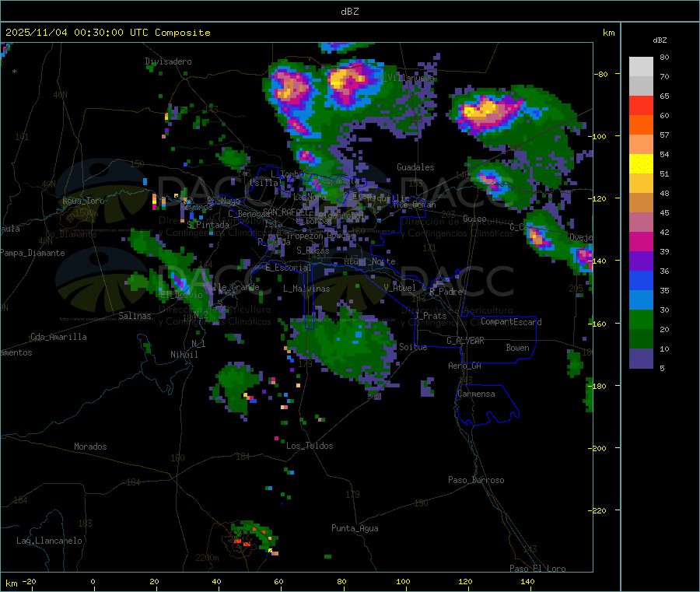Click the 'Cda_Amarilla' map label

[x=58, y=337]
